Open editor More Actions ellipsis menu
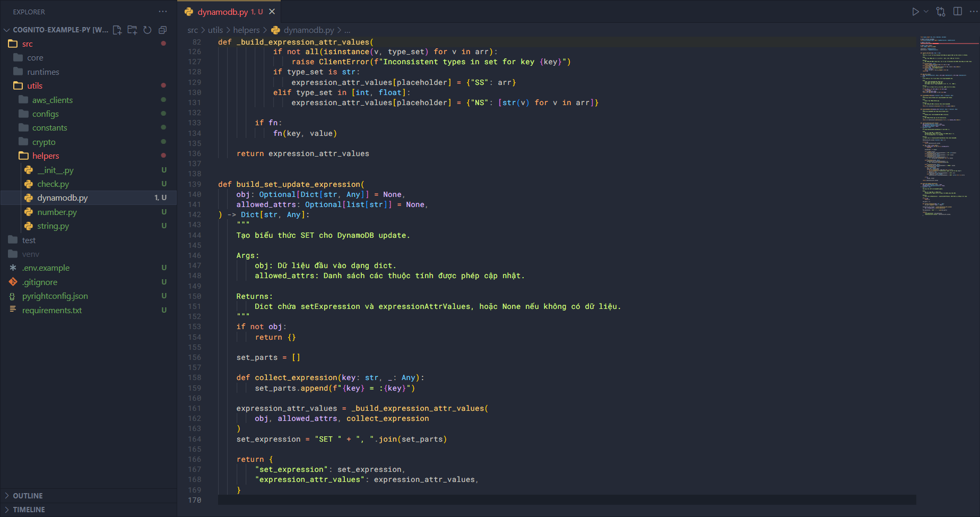This screenshot has height=517, width=980. (973, 12)
